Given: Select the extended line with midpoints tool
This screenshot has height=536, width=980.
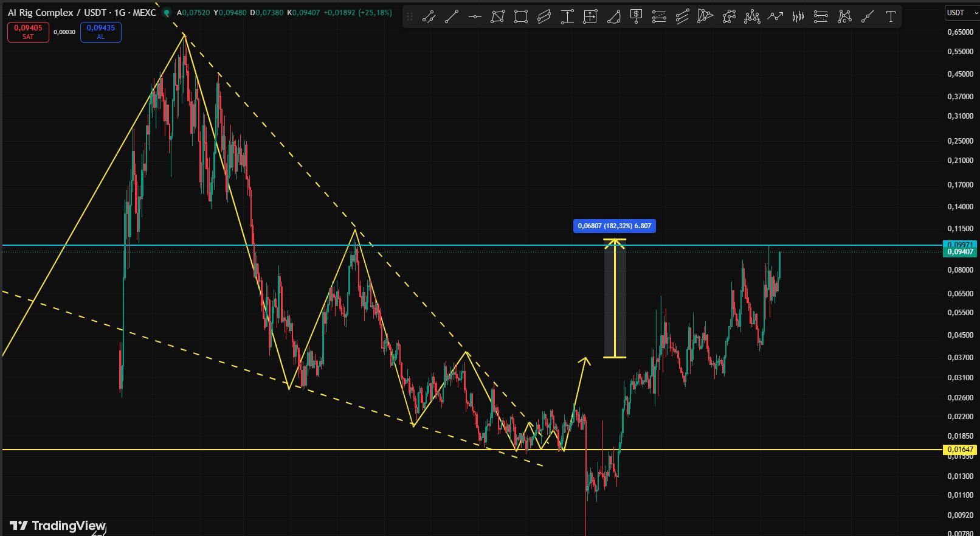Looking at the screenshot, I should click(868, 17).
